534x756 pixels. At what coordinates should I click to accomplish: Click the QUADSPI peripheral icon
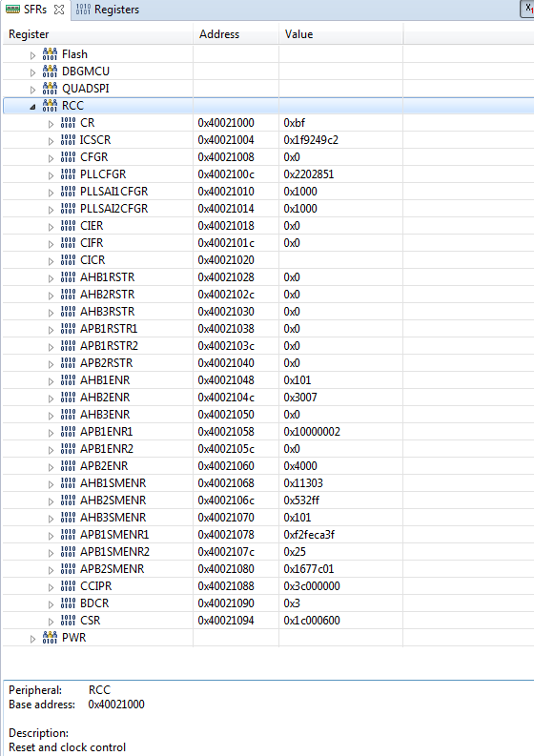tap(50, 89)
